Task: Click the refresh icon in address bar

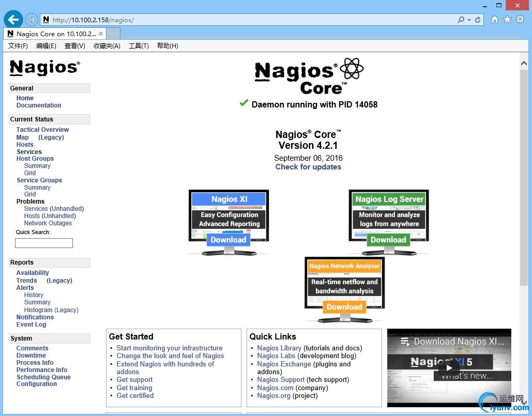Action: [x=478, y=20]
